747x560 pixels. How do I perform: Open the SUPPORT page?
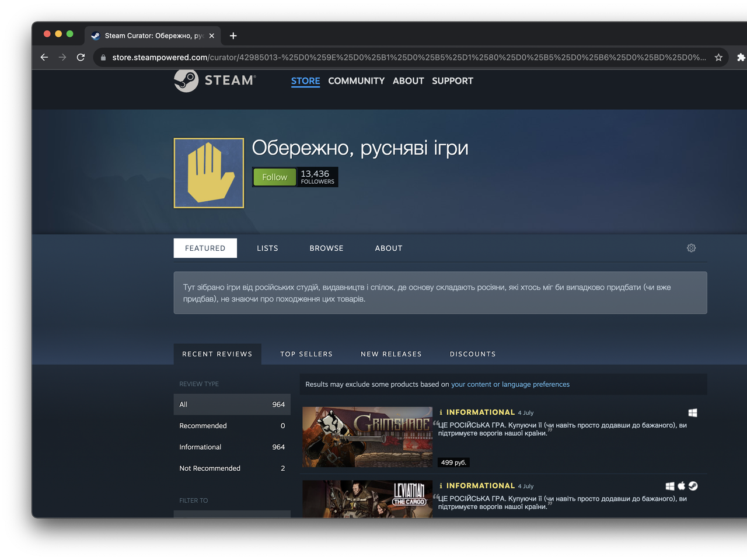tap(452, 81)
